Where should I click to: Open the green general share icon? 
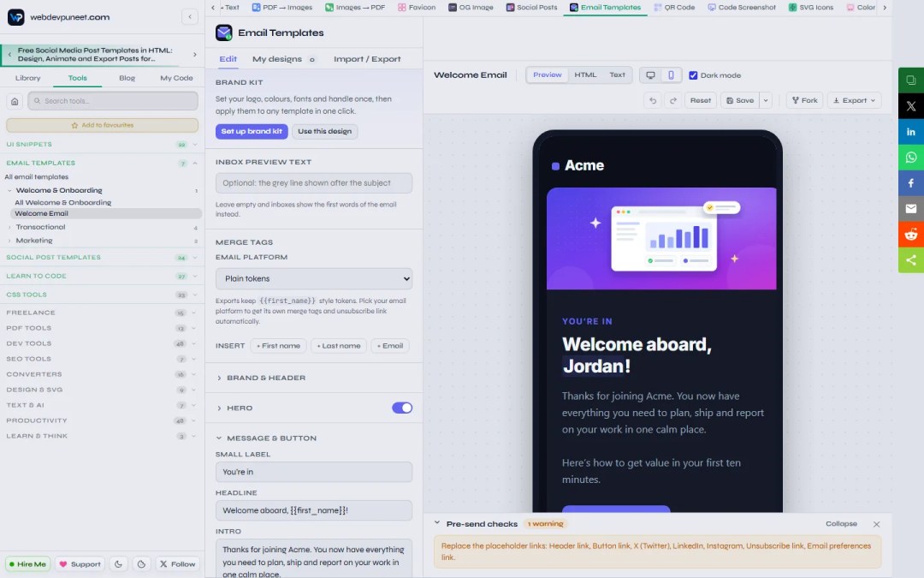click(x=911, y=260)
